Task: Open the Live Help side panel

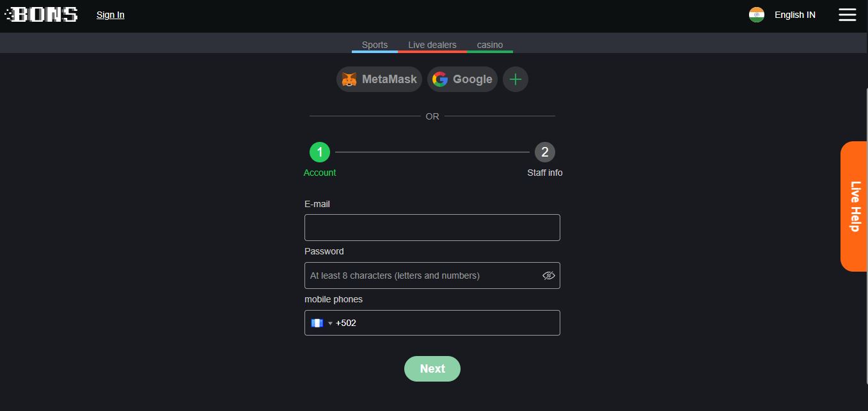Action: pyautogui.click(x=855, y=206)
